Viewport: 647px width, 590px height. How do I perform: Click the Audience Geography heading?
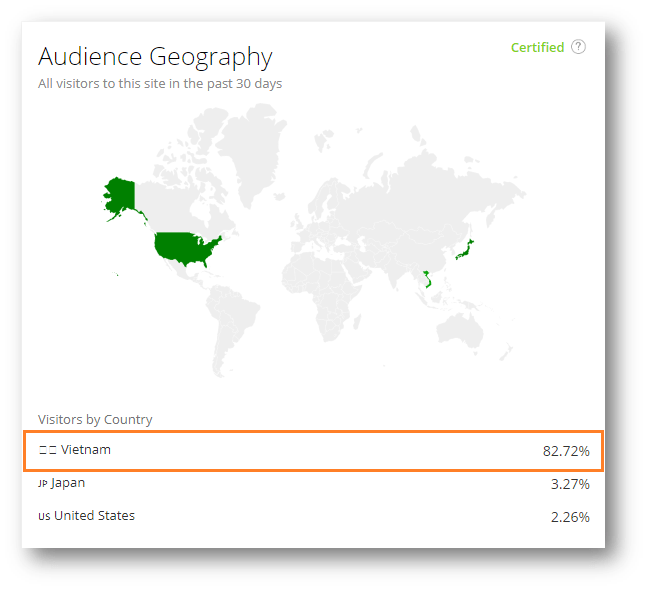pyautogui.click(x=155, y=57)
